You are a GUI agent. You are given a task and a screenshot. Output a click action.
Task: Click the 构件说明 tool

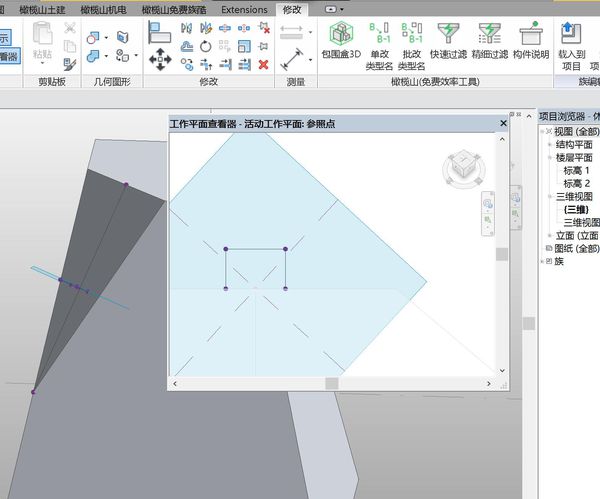[531, 40]
